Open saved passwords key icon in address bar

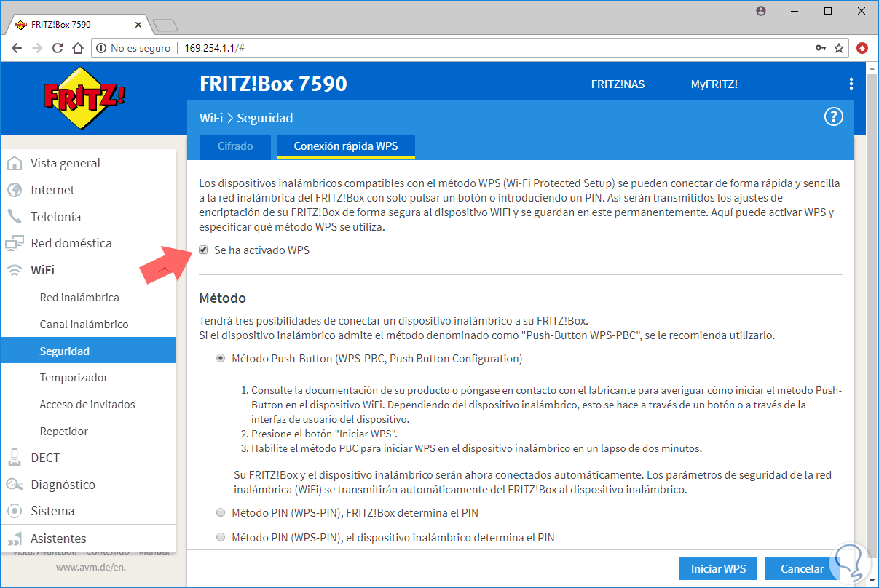click(821, 48)
